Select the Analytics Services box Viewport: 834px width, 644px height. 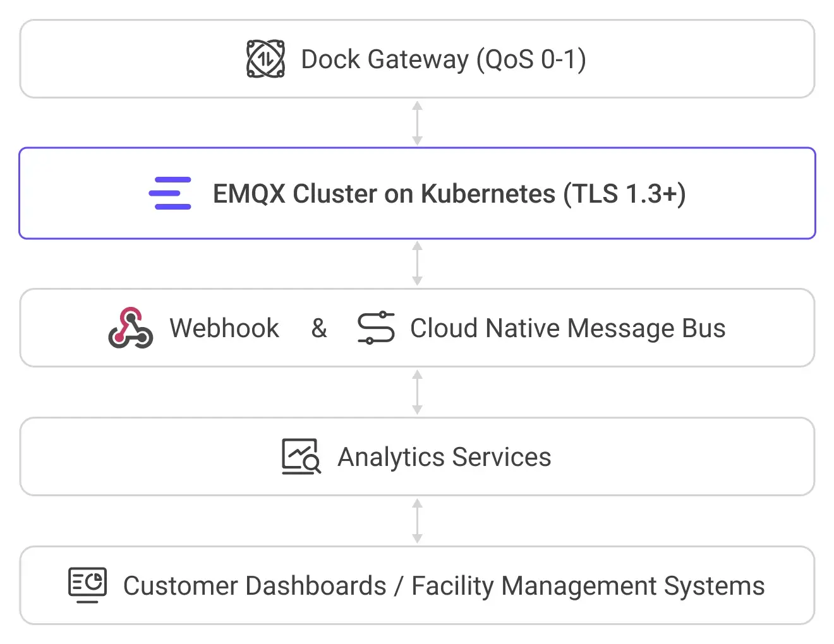coord(417,456)
